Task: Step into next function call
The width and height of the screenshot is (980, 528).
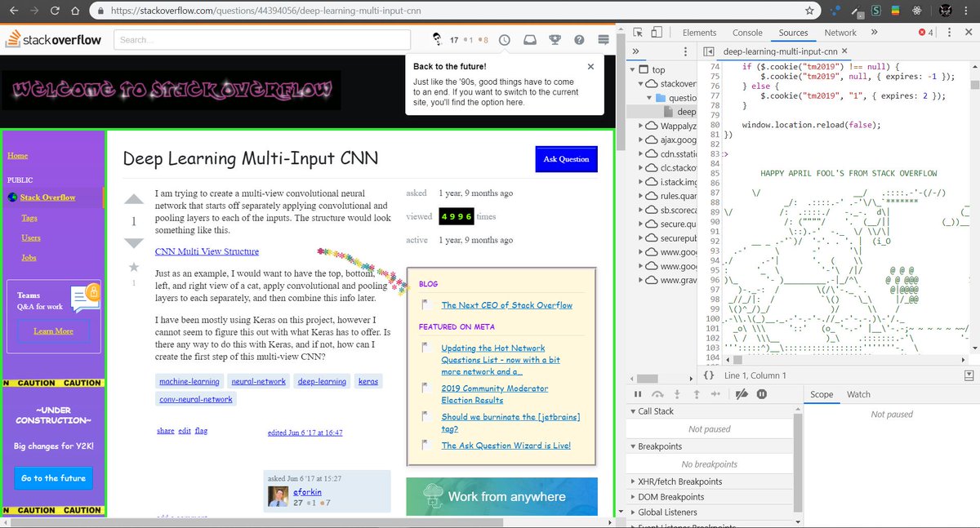Action: (x=676, y=394)
